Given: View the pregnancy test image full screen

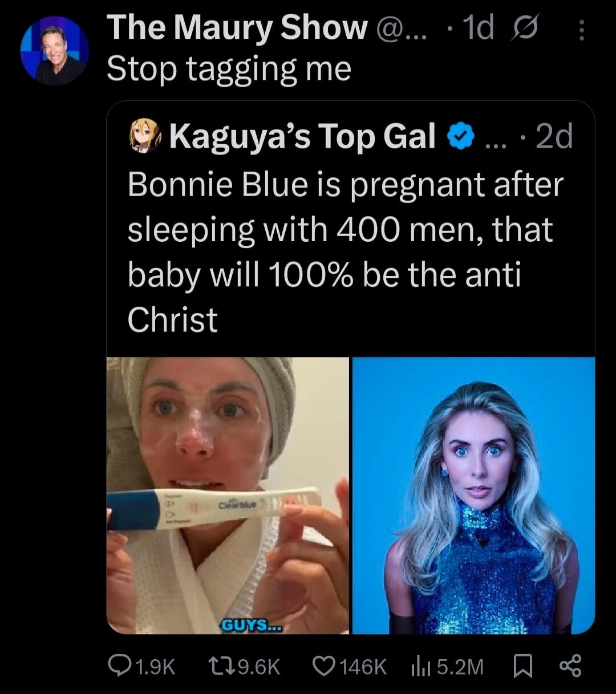Looking at the screenshot, I should tap(228, 496).
